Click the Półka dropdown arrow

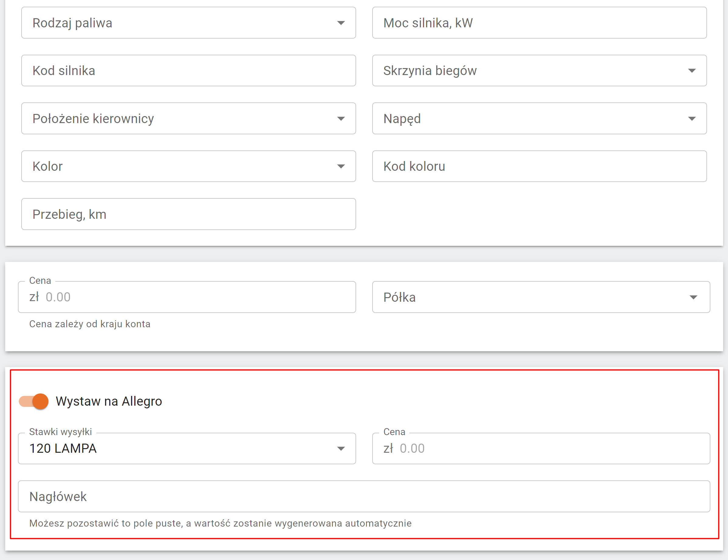(693, 297)
